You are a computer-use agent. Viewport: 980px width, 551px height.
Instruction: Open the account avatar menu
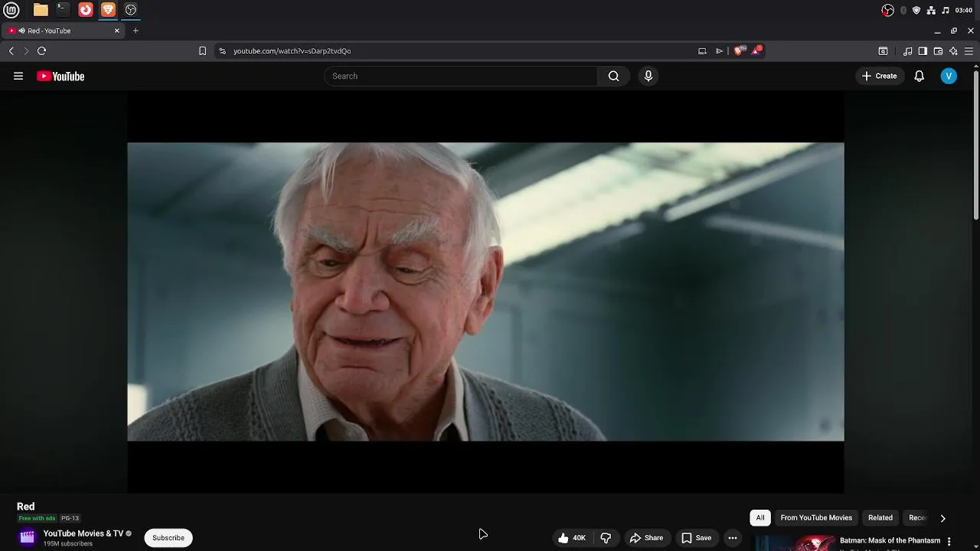(x=949, y=76)
